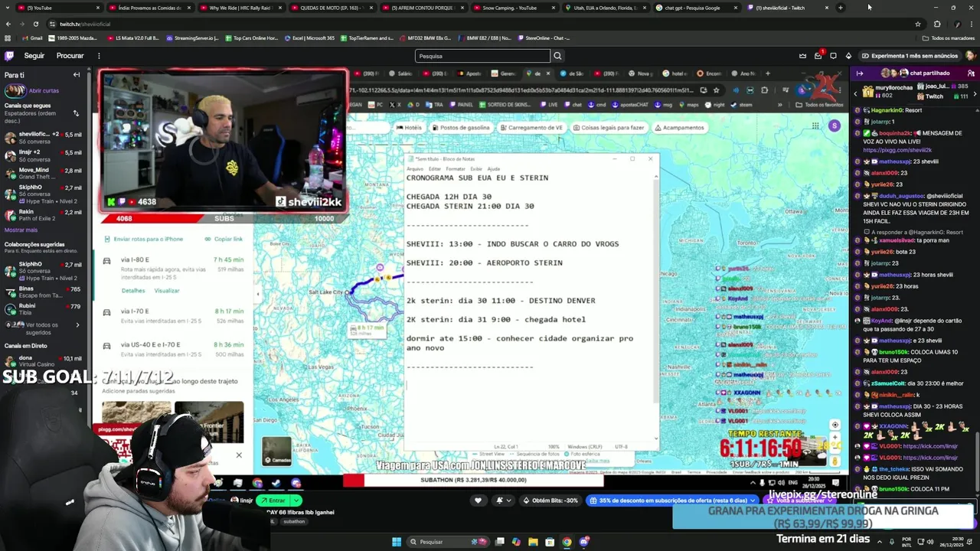Open linsjr channel in sidebar
This screenshot has width=980, height=551.
(x=44, y=155)
